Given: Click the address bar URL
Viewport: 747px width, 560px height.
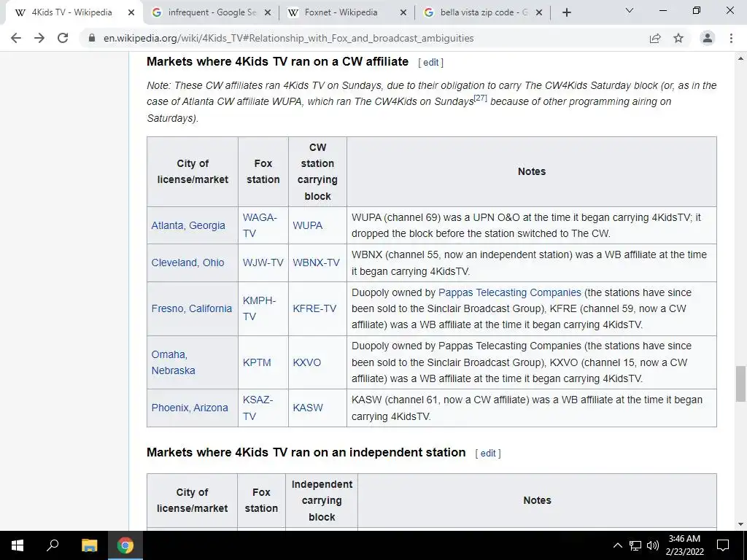Looking at the screenshot, I should click(x=288, y=38).
